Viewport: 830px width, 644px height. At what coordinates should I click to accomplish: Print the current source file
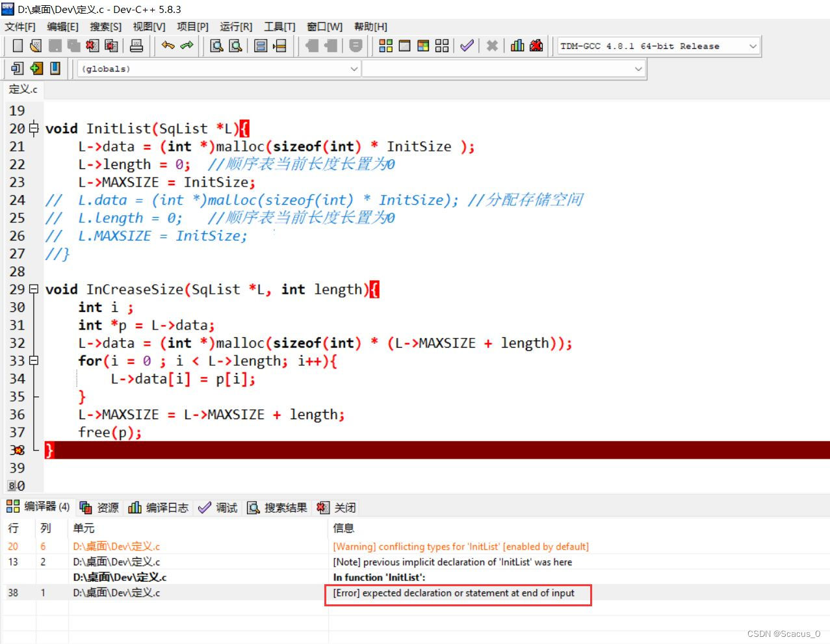tap(135, 45)
